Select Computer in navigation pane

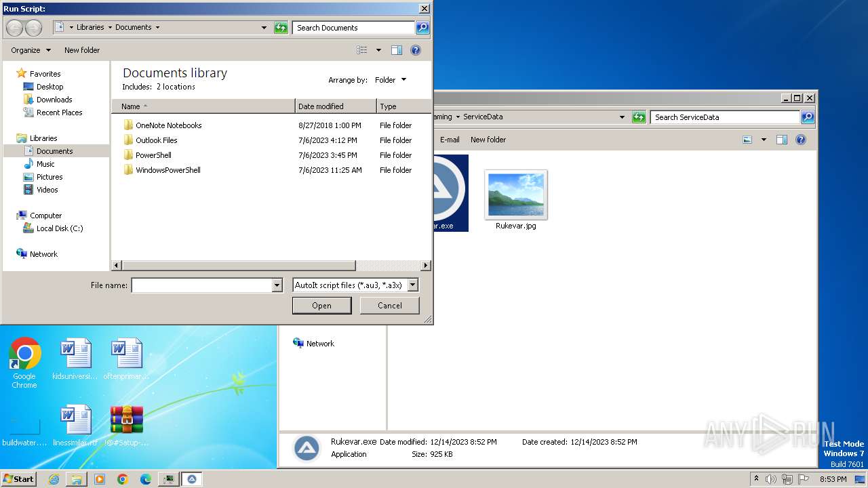coord(45,216)
